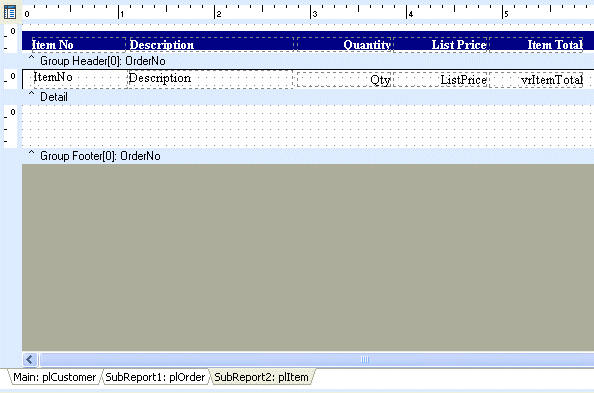The height and width of the screenshot is (393, 594).
Task: Switch to the SubReport1: plOrder tab
Action: click(155, 377)
